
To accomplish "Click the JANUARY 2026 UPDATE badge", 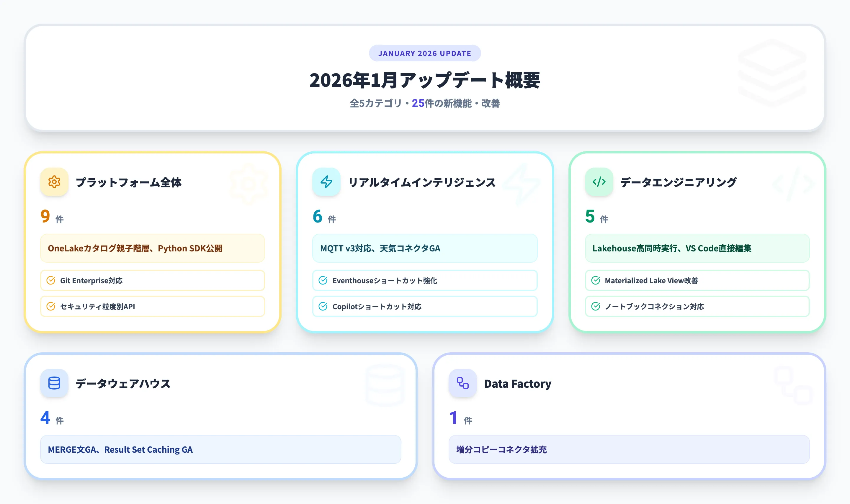I will [424, 53].
